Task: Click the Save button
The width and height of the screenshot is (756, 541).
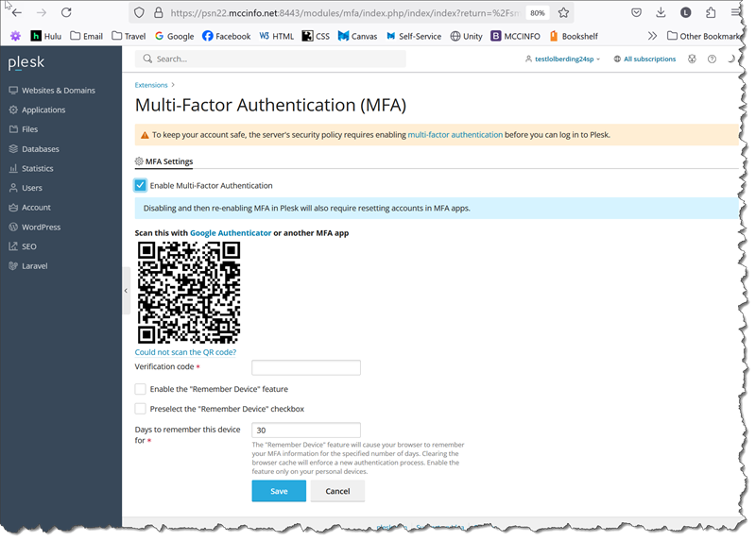Action: (x=279, y=491)
